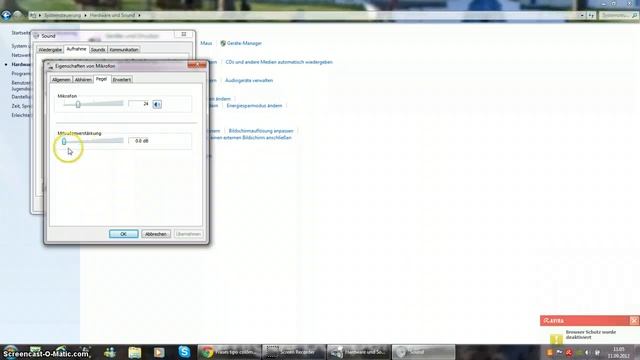640x360 pixels.
Task: Select Systemsteuerung in the address breadcrumb
Action: 63,15
